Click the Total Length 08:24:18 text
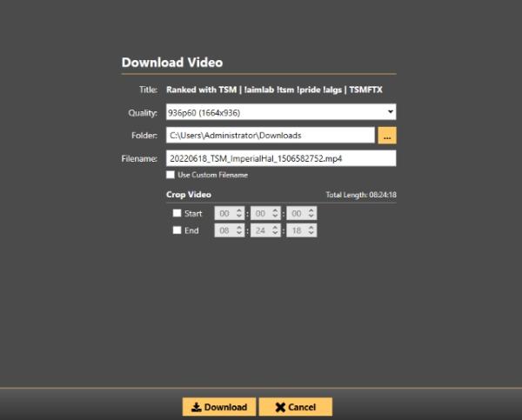The height and width of the screenshot is (420, 522). (x=361, y=195)
